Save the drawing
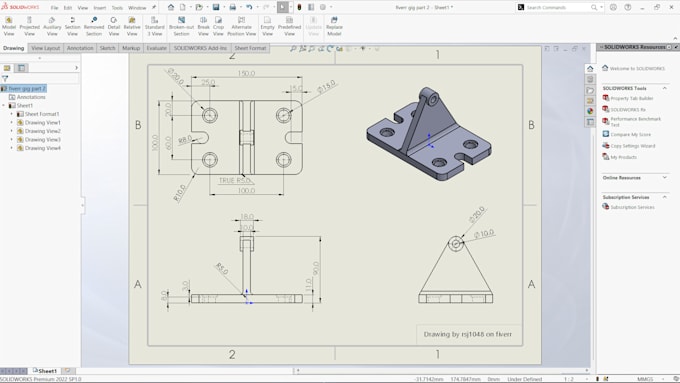 tap(216, 7)
